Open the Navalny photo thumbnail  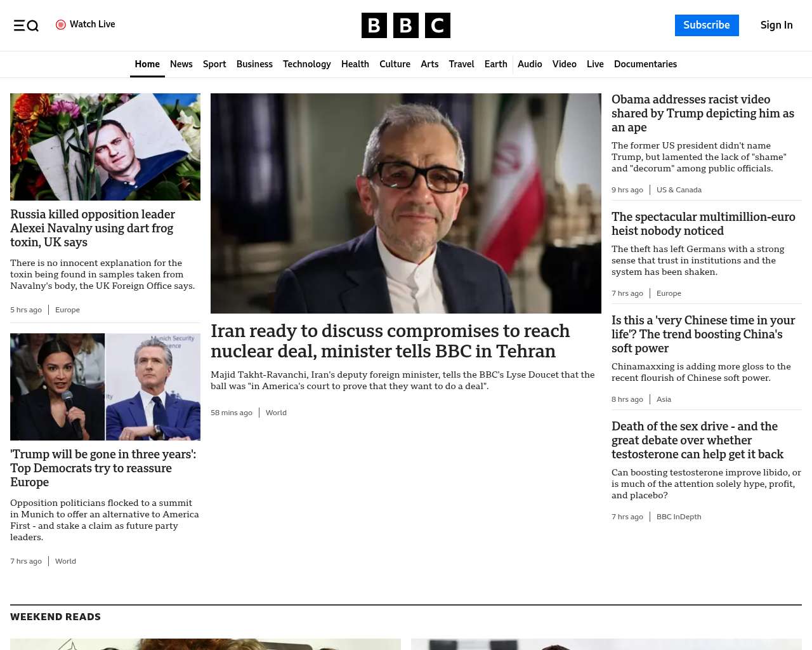pos(105,147)
